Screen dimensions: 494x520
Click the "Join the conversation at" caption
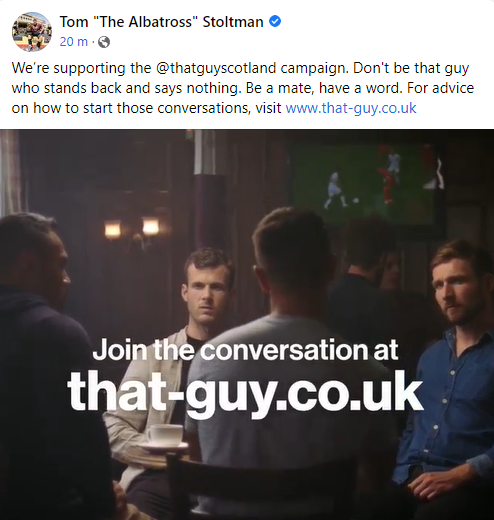(x=245, y=350)
